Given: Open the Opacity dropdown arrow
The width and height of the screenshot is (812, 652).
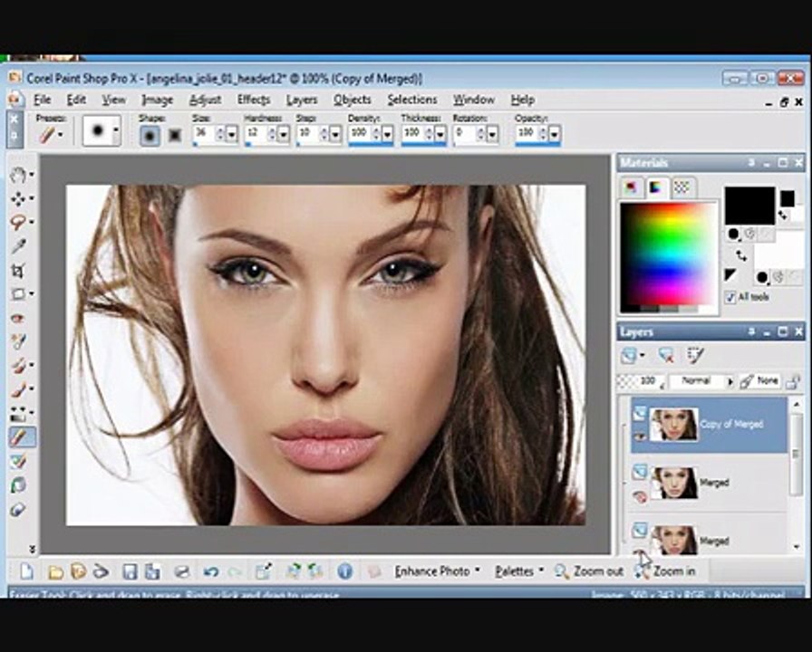Looking at the screenshot, I should coord(554,135).
